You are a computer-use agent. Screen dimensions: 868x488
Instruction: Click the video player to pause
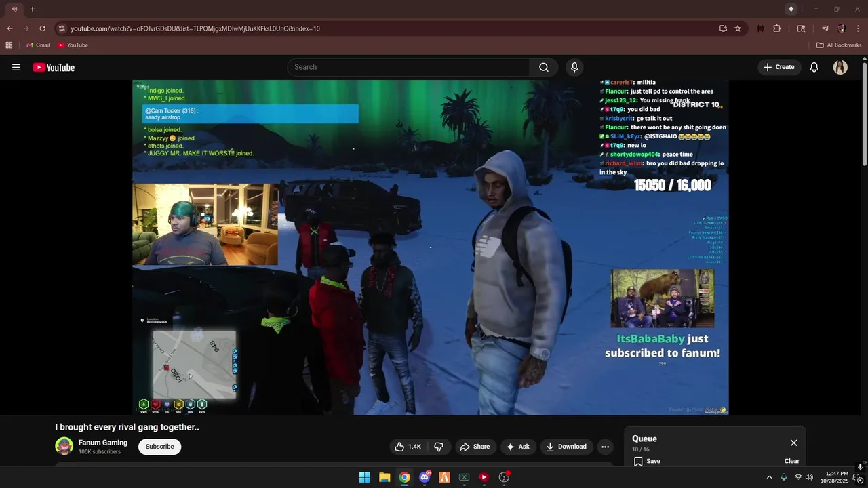[431, 247]
